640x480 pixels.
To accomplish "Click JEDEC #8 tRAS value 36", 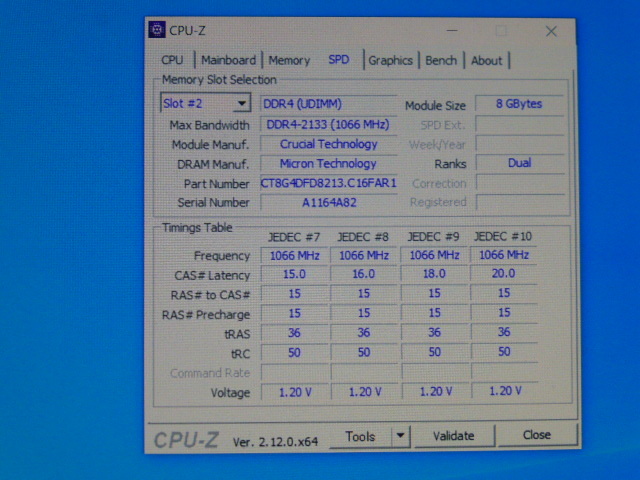I will point(364,332).
